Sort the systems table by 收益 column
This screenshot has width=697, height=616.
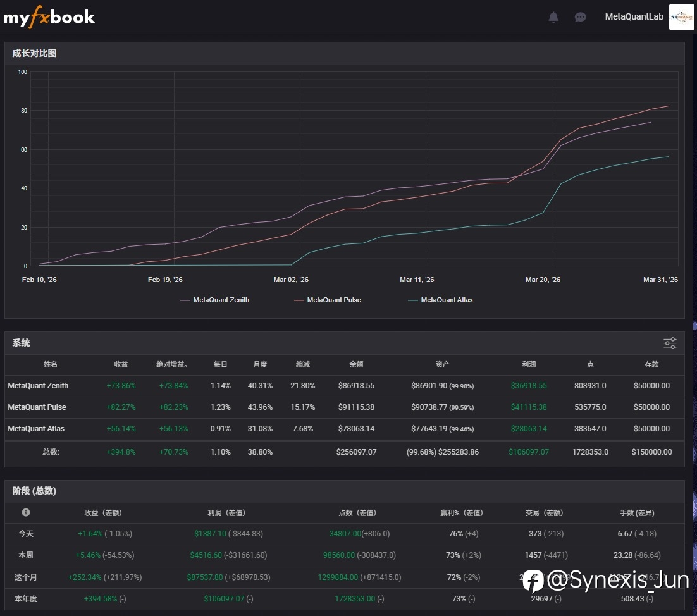tap(121, 364)
